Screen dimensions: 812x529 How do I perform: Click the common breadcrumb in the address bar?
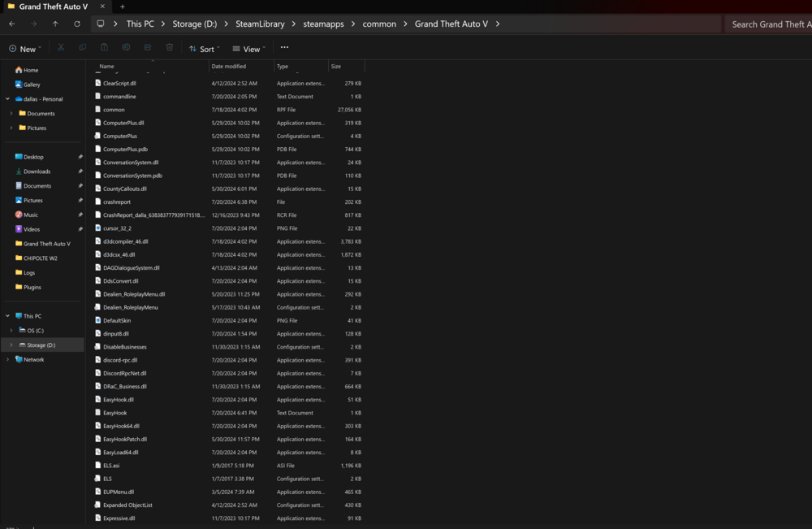(379, 24)
